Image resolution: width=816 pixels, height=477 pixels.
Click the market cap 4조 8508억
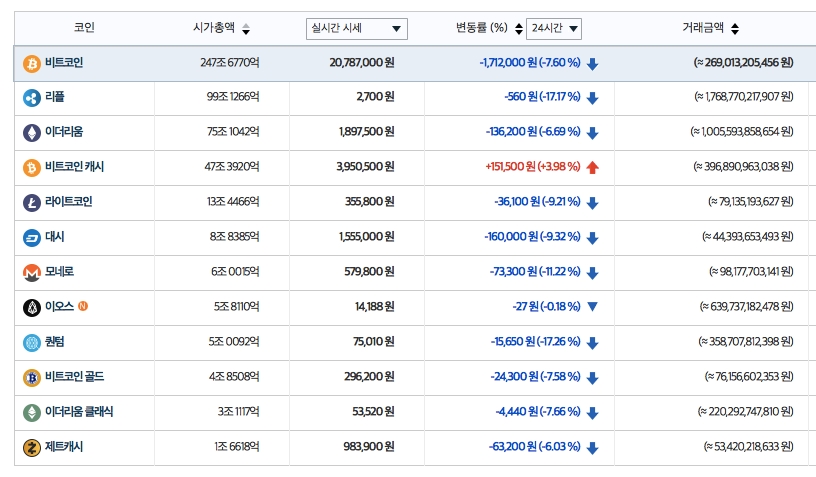pyautogui.click(x=234, y=376)
